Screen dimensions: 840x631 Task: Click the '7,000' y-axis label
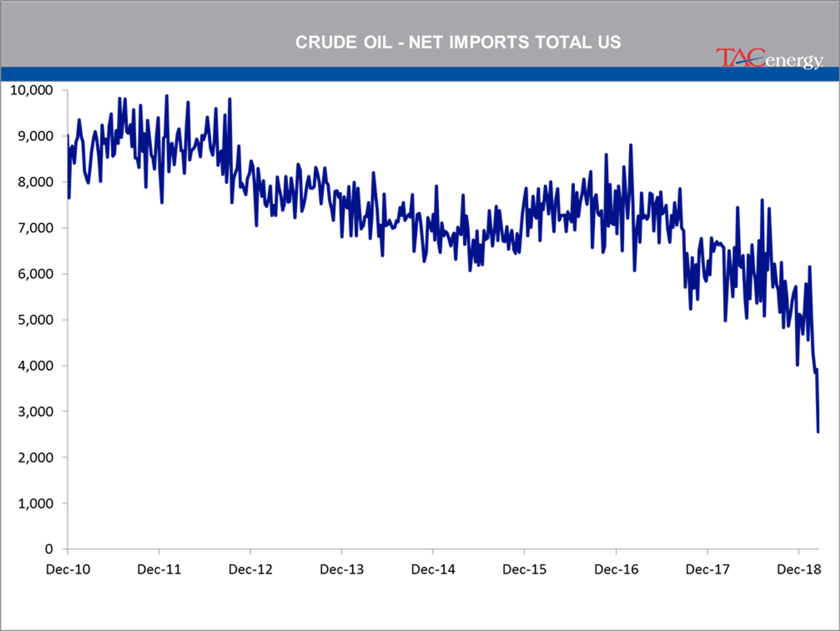pos(35,228)
